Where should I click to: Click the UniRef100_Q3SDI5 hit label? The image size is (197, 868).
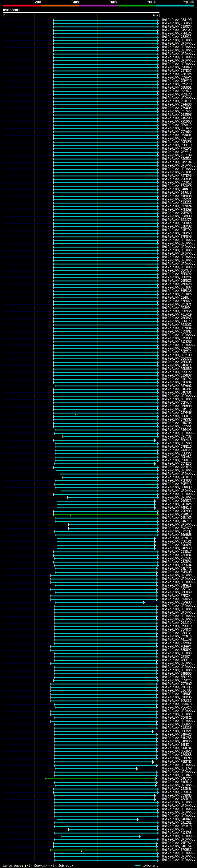pos(176,799)
